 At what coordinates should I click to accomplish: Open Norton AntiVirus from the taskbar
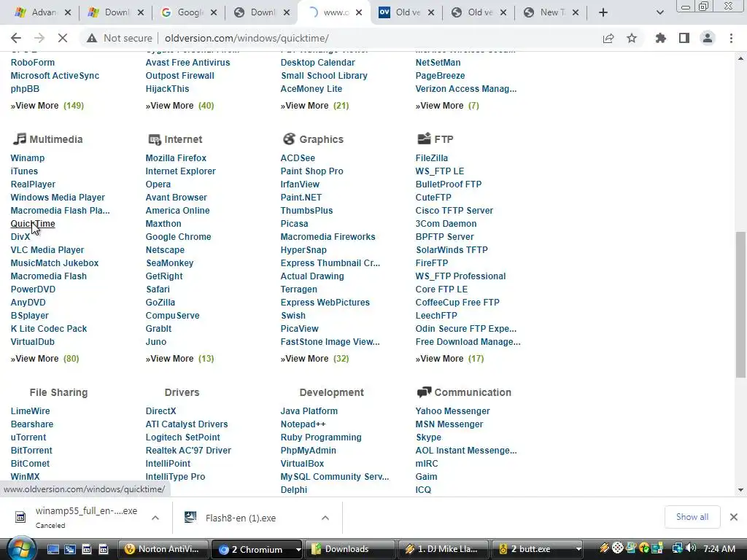point(163,549)
